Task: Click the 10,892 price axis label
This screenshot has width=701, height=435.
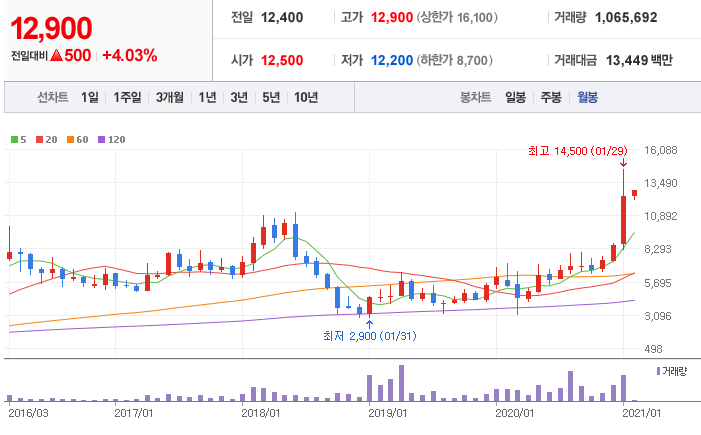Action: click(661, 216)
